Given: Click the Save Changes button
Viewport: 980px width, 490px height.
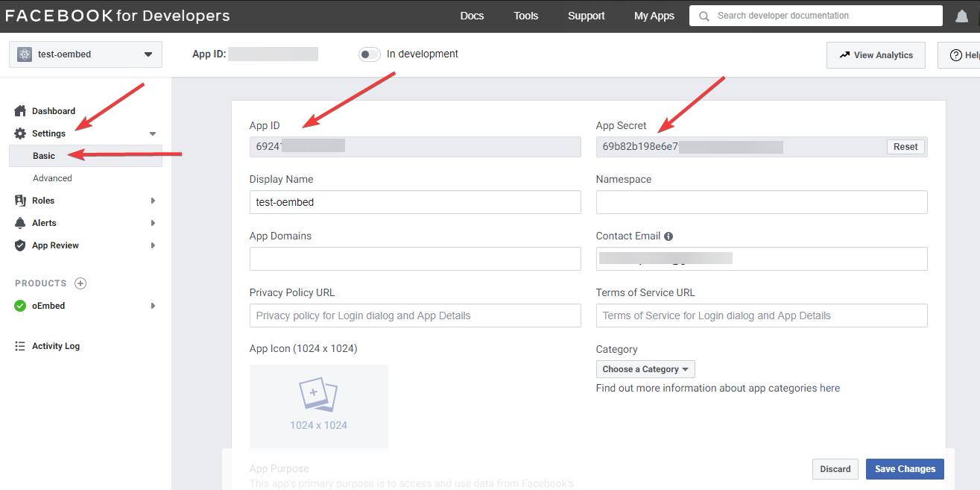Looking at the screenshot, I should coord(905,469).
